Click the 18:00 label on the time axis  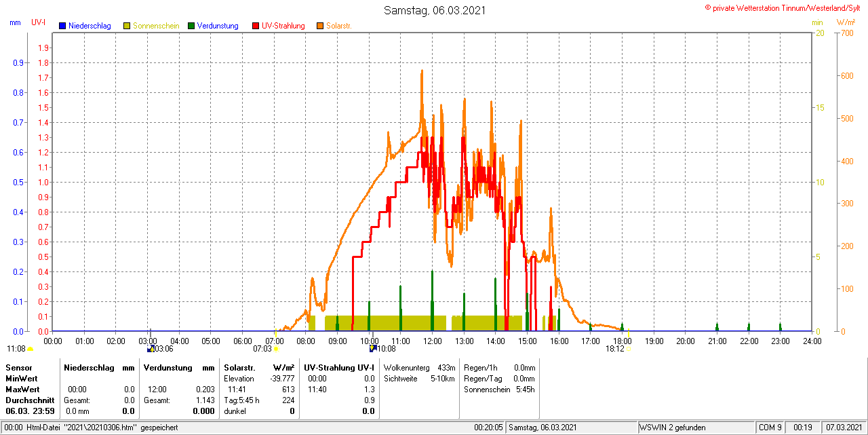pos(623,341)
